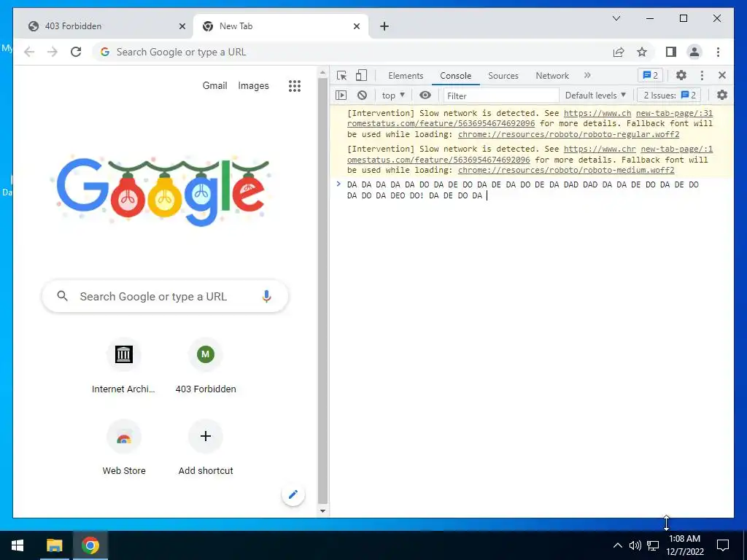Close the DevTools panel

tap(722, 75)
